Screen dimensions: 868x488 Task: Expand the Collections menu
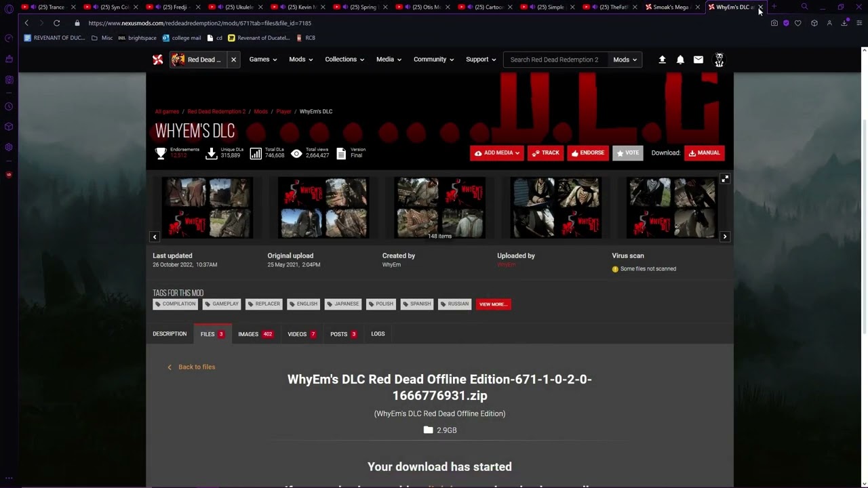344,60
